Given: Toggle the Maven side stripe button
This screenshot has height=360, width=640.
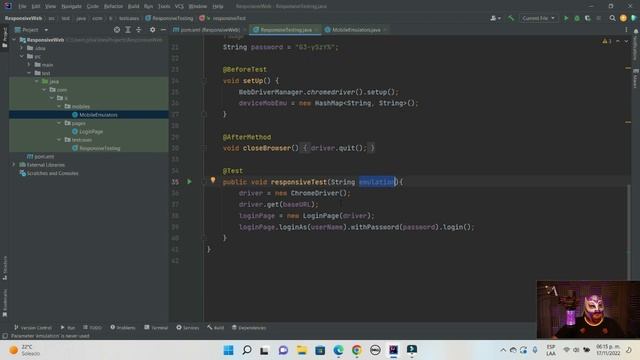Looking at the screenshot, I should pyautogui.click(x=636, y=78).
